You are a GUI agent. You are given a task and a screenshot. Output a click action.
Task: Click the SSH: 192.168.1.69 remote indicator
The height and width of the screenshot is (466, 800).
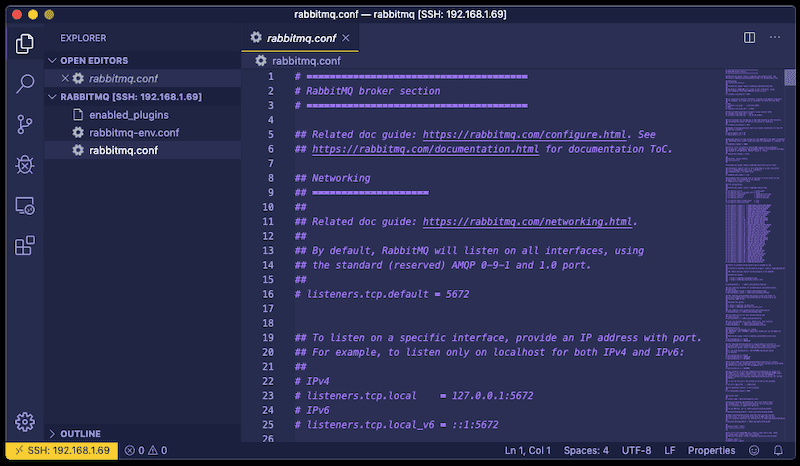click(x=62, y=450)
